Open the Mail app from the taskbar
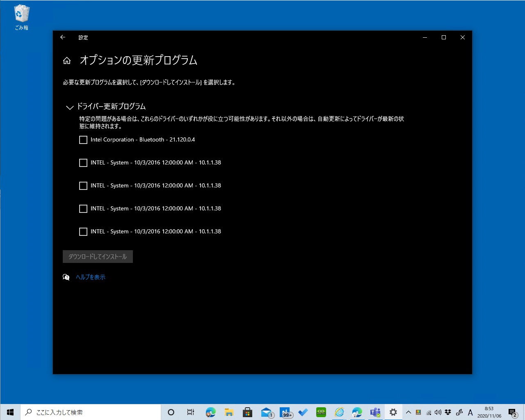This screenshot has height=420, width=525. coord(267,412)
